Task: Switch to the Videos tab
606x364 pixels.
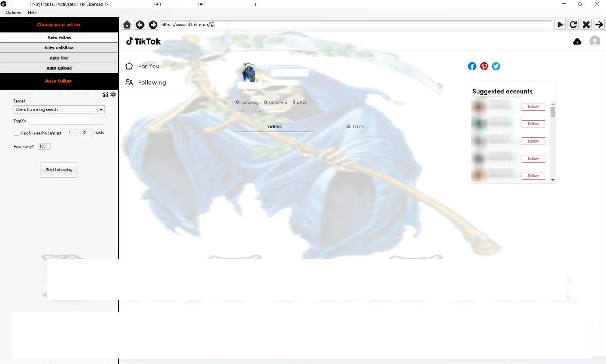Action: pyautogui.click(x=274, y=127)
